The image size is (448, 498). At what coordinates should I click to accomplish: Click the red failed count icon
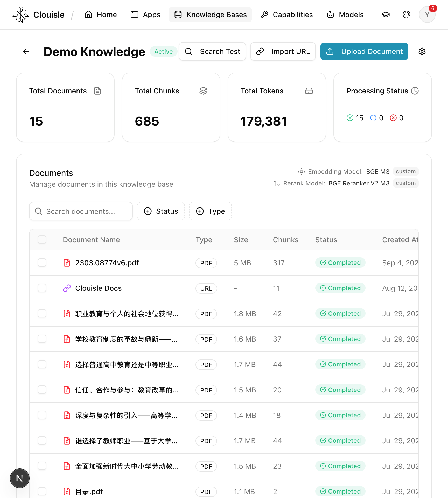393,118
